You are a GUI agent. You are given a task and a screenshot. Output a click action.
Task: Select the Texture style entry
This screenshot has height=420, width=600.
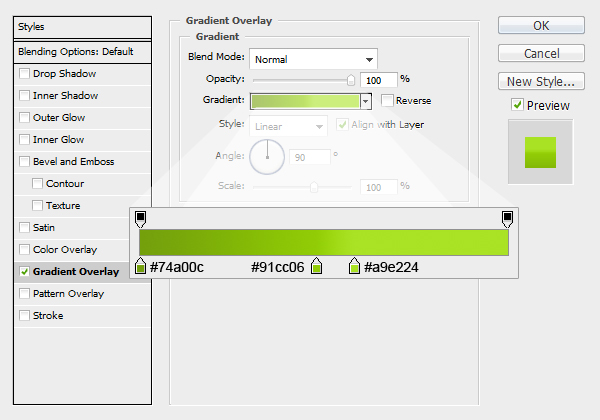click(63, 205)
